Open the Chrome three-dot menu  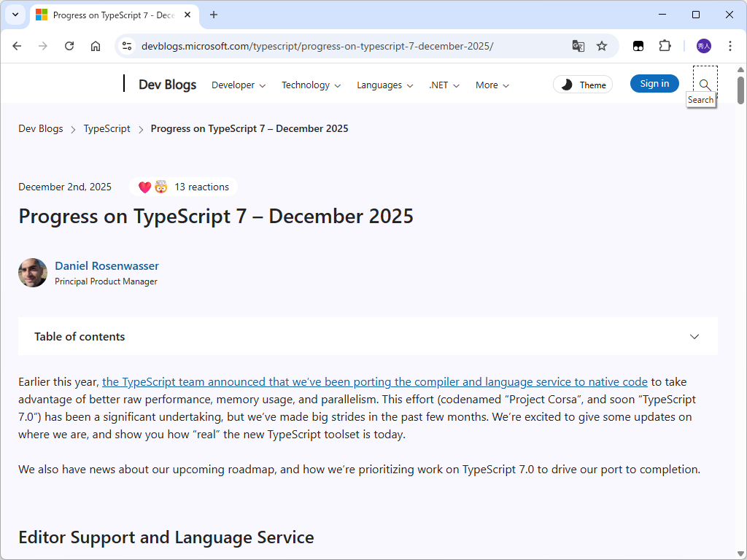[729, 46]
